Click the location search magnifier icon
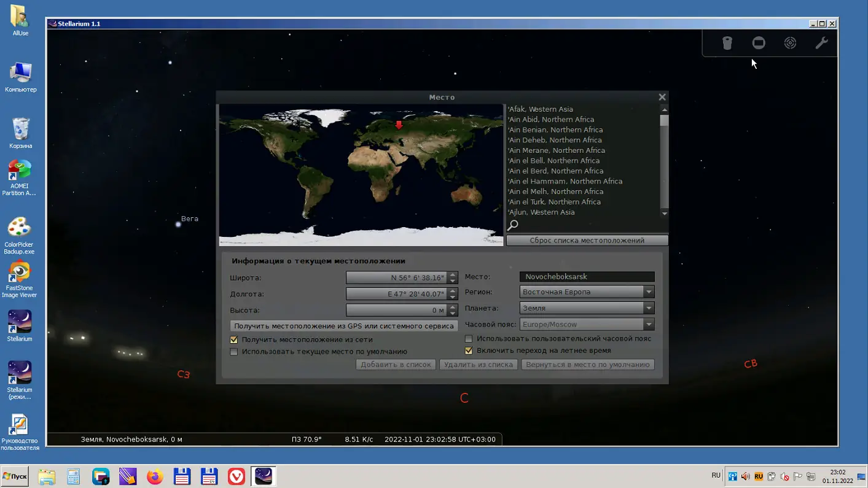This screenshot has width=868, height=488. (x=513, y=225)
